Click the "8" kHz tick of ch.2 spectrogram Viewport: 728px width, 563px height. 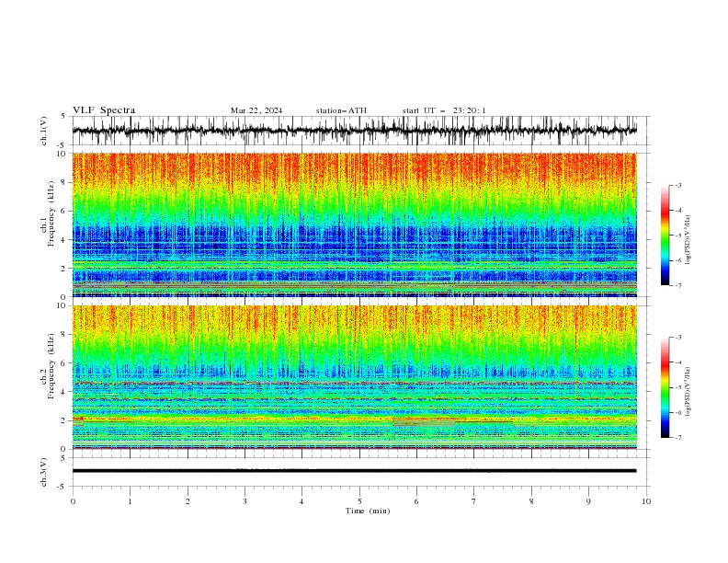click(x=65, y=335)
